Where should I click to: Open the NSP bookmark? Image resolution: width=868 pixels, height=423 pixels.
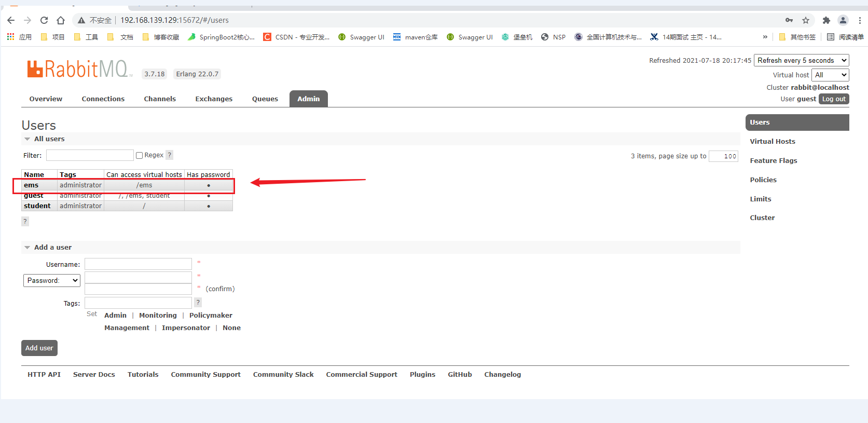[x=553, y=37]
